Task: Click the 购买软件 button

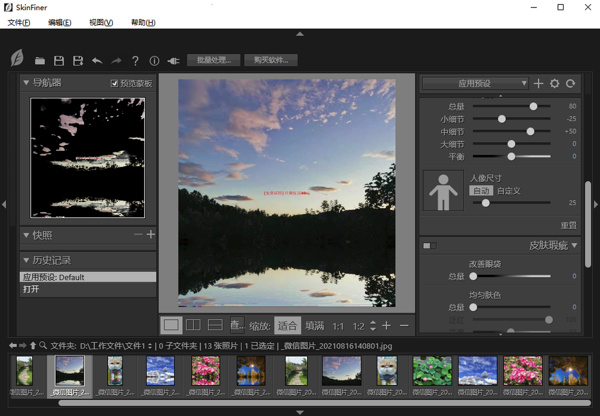Action: click(269, 60)
